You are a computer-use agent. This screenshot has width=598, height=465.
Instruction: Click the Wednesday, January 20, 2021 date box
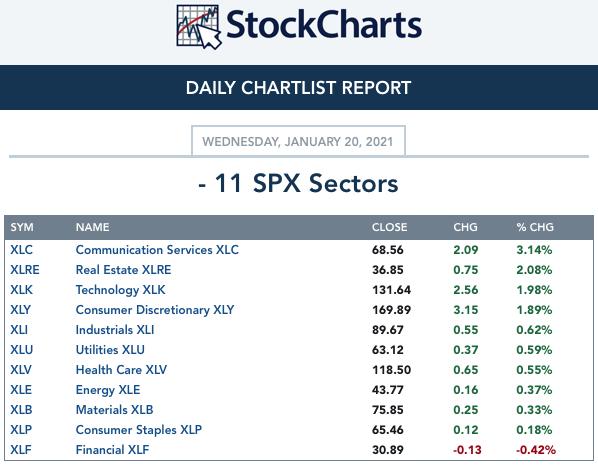tap(298, 142)
